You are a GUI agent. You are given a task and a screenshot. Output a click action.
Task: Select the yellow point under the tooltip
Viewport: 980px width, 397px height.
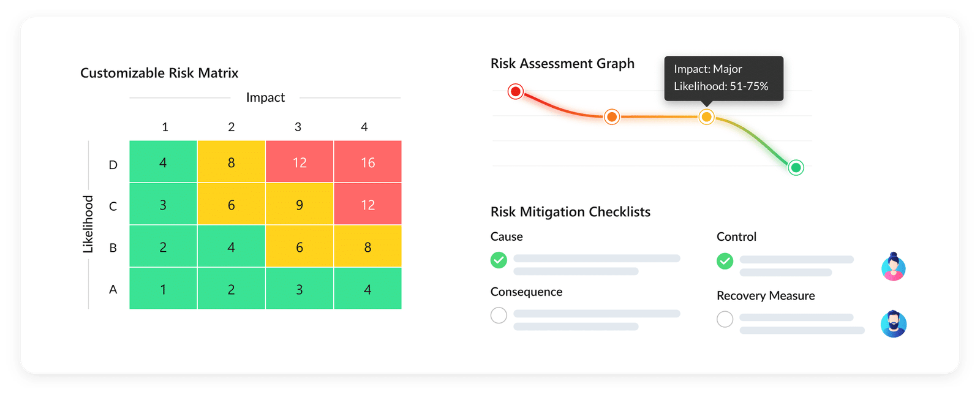[706, 116]
